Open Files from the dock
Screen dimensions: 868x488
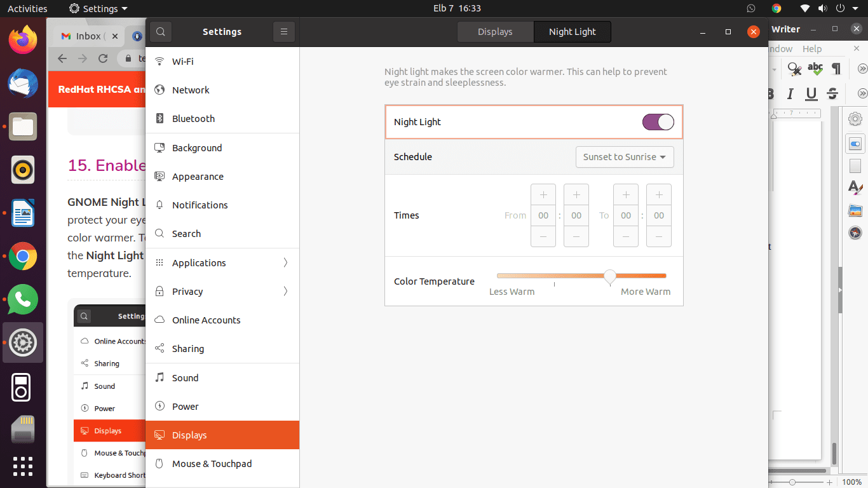point(23,126)
